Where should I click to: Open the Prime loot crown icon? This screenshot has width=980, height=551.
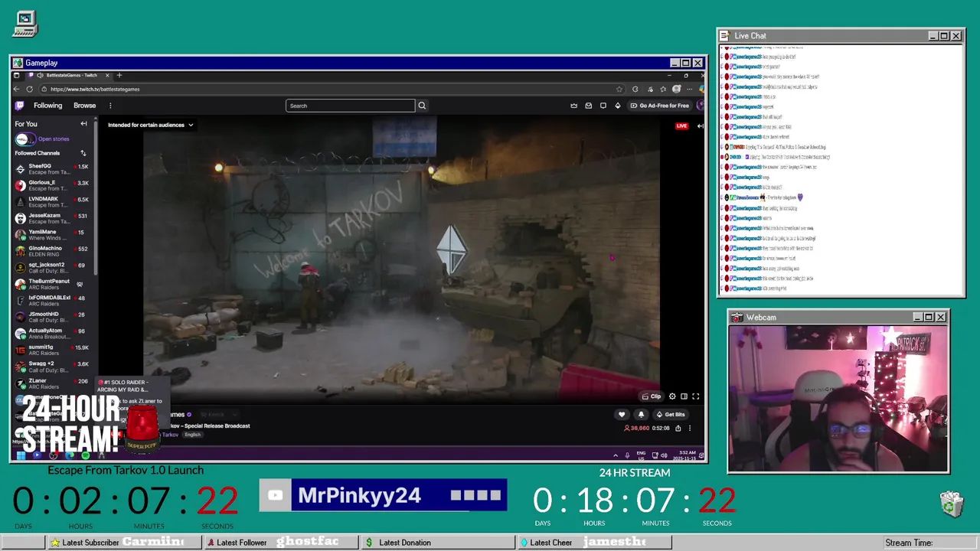[573, 106]
